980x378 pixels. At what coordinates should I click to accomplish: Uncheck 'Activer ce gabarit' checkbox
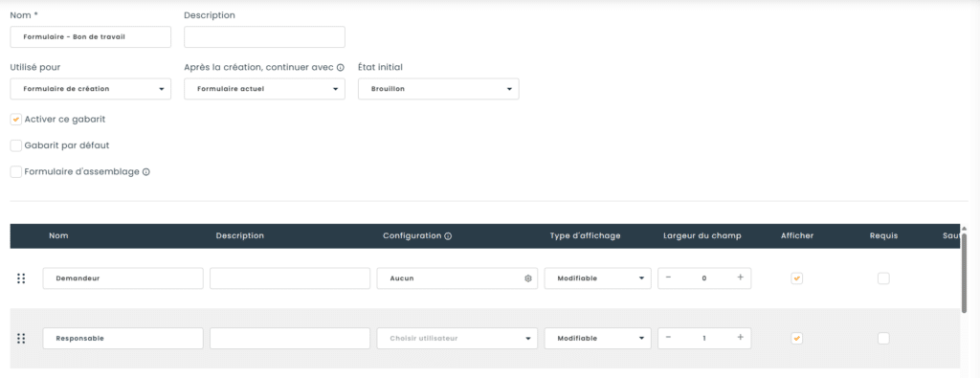(16, 120)
